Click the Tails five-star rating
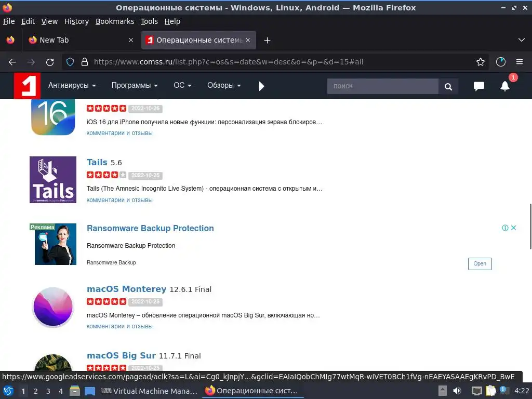Image resolution: width=532 pixels, height=399 pixels. coord(106,175)
